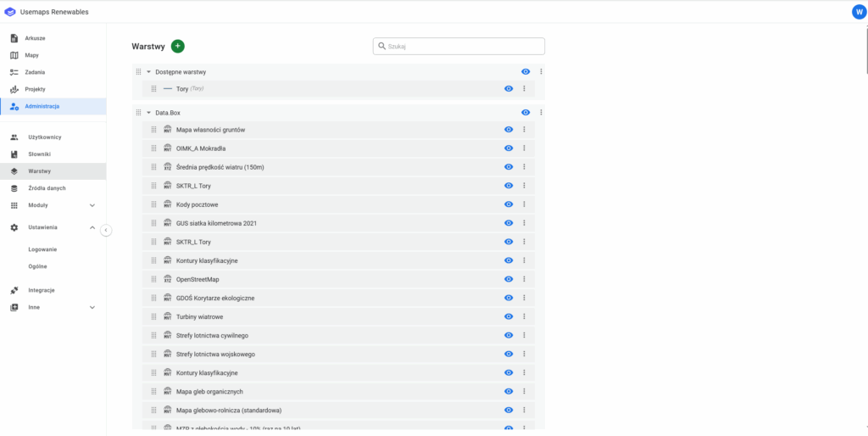Viewport: 868px width, 436px height.
Task: Toggle visibility of Dostępne warstwy group
Action: tap(526, 72)
